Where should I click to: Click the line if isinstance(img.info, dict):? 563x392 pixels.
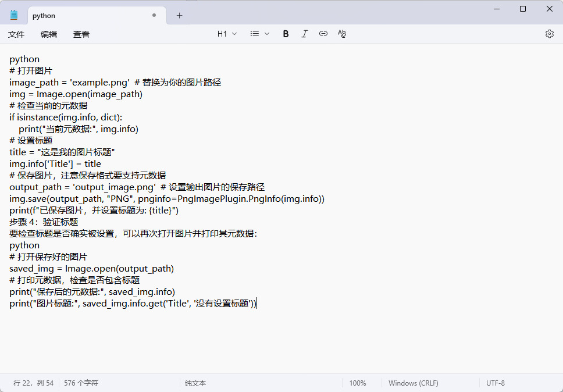pos(66,117)
